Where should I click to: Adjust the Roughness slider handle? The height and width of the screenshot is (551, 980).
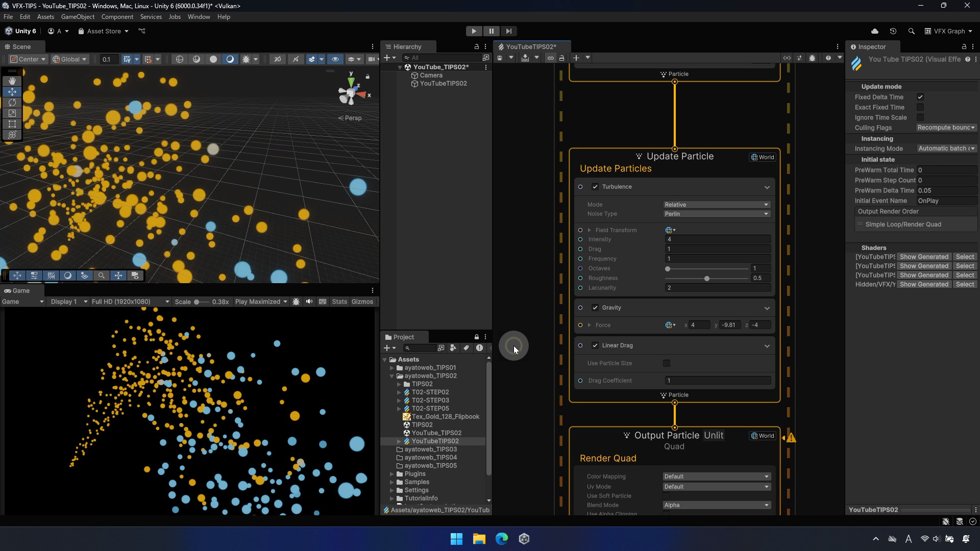707,279
